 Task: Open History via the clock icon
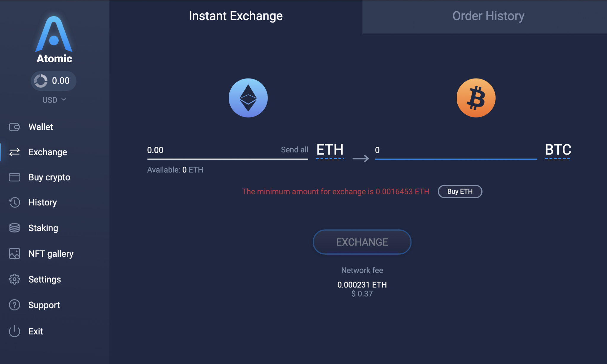[x=15, y=202]
